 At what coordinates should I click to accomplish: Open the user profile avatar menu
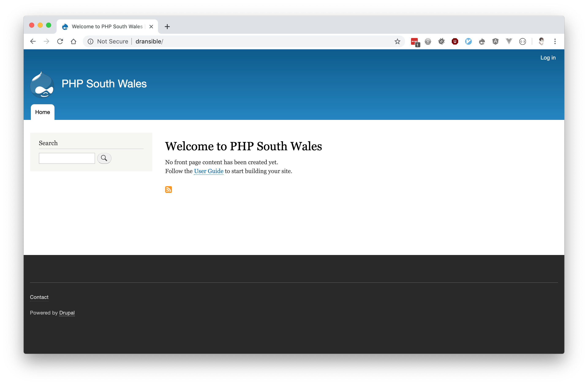[x=541, y=42]
